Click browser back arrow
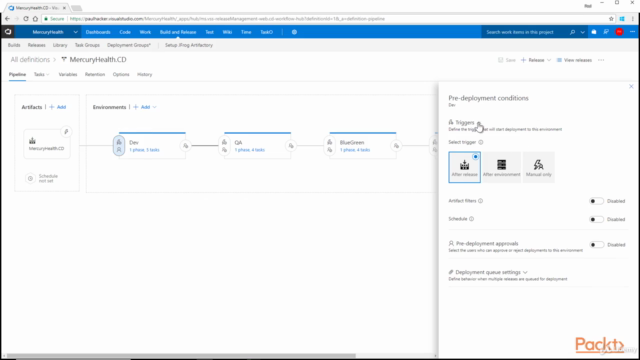Screen dimensions: 640x360 pyautogui.click(x=7, y=19)
